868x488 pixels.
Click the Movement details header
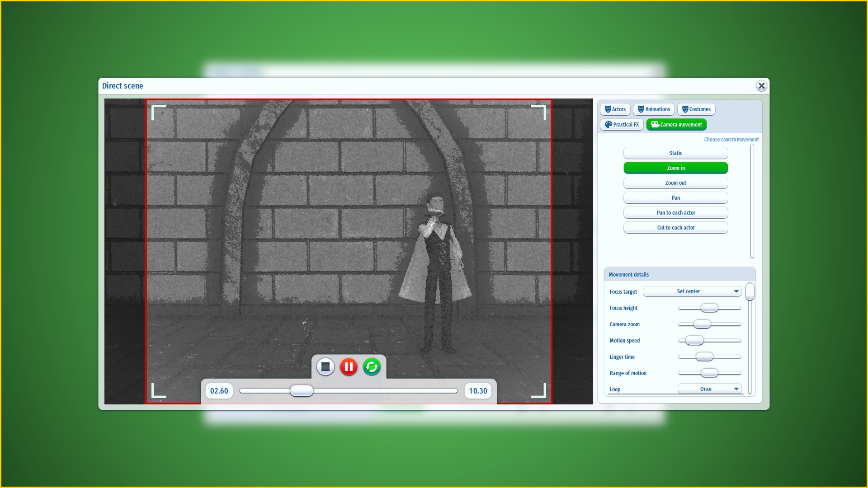(679, 275)
